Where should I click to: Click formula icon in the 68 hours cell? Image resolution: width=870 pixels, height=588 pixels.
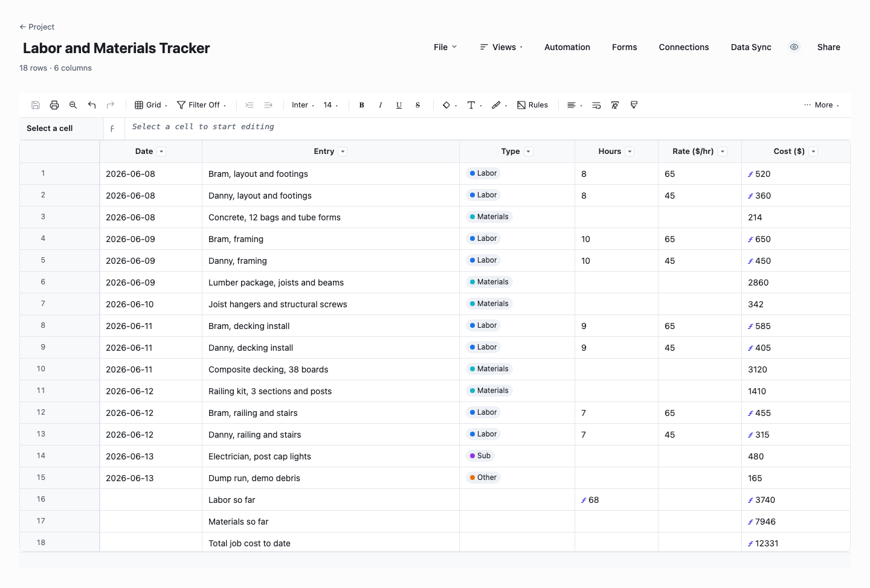(584, 500)
